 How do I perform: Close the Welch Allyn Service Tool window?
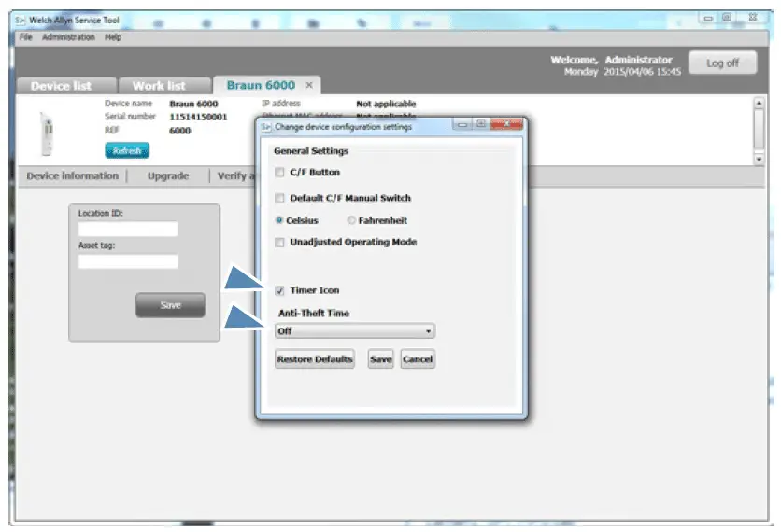click(x=753, y=18)
